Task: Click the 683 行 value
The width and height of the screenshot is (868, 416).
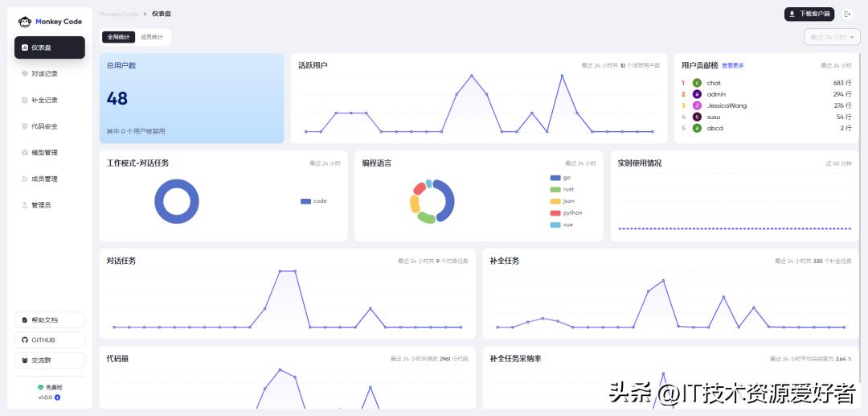Action: [x=842, y=83]
